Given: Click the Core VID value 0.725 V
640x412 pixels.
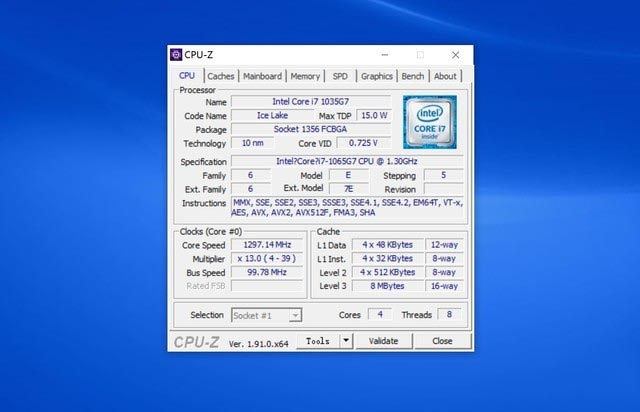Looking at the screenshot, I should click(x=363, y=143).
